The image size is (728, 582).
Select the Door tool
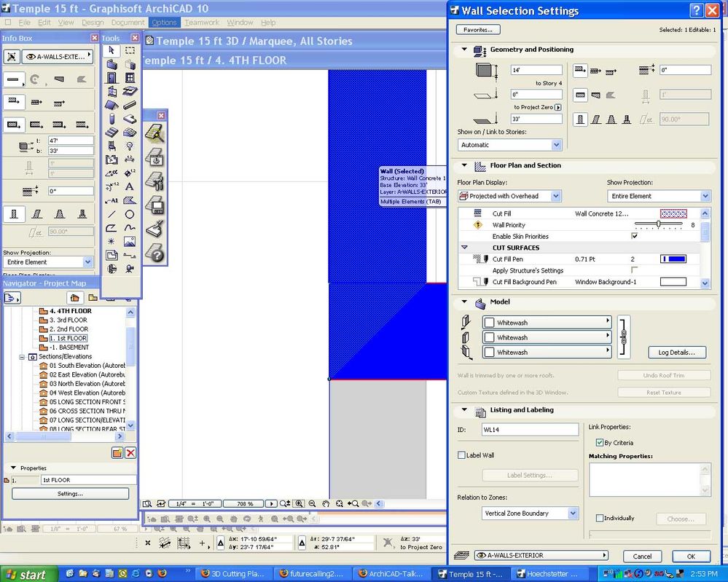pos(111,78)
